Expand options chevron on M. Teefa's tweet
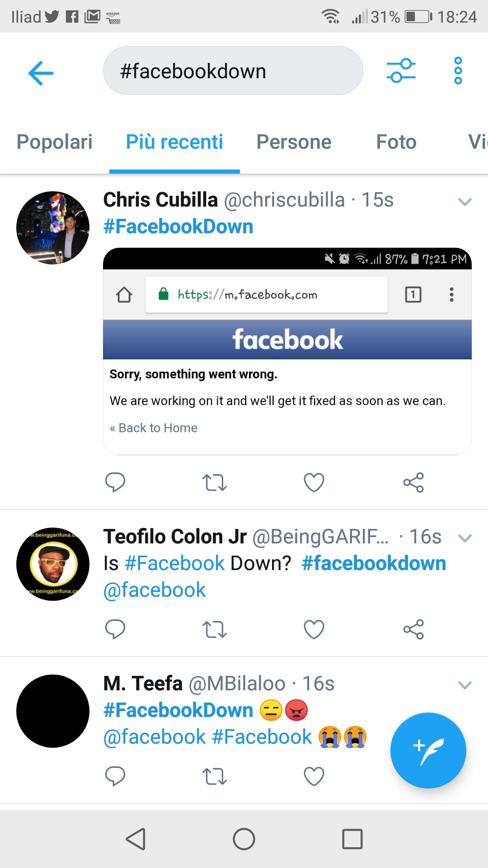 (465, 685)
